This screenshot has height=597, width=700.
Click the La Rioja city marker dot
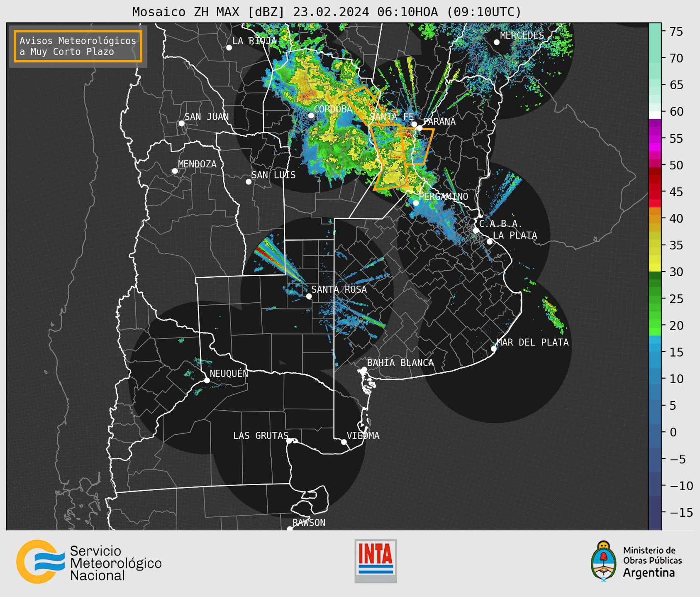[229, 48]
